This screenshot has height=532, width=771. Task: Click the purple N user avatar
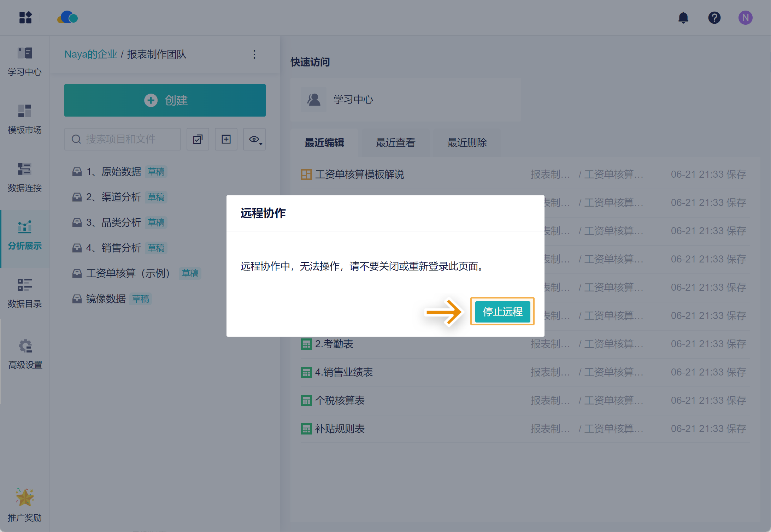pyautogui.click(x=745, y=18)
